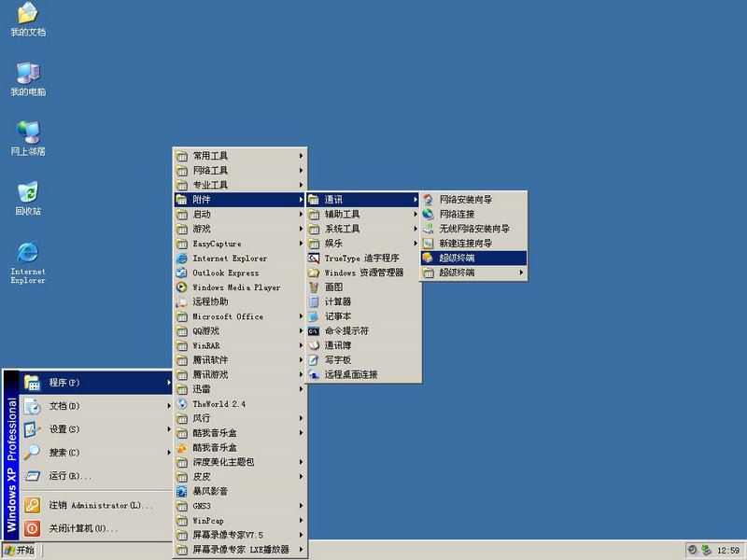747x560 pixels.
Task: Click the 通讯簿 address book icon
Action: coord(314,345)
